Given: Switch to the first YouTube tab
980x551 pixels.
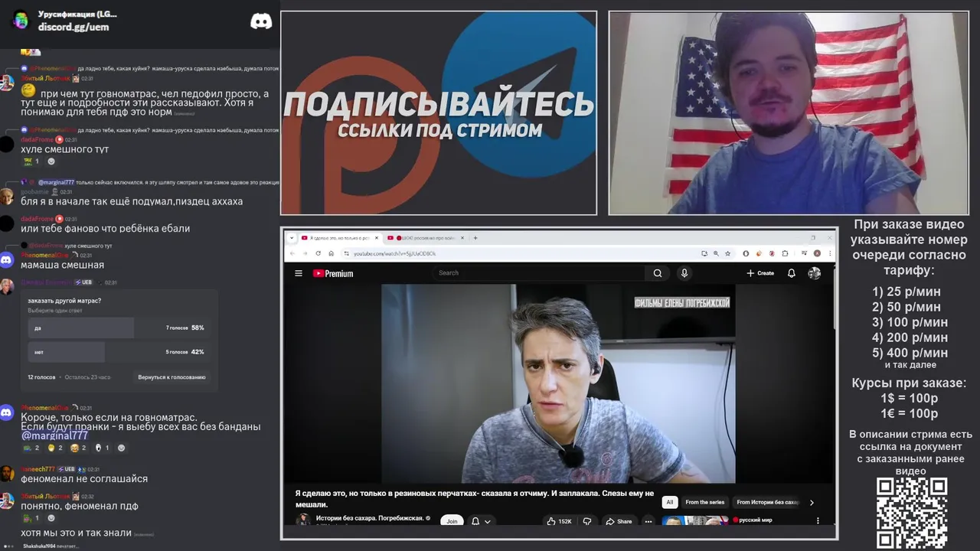Looking at the screenshot, I should [341, 238].
